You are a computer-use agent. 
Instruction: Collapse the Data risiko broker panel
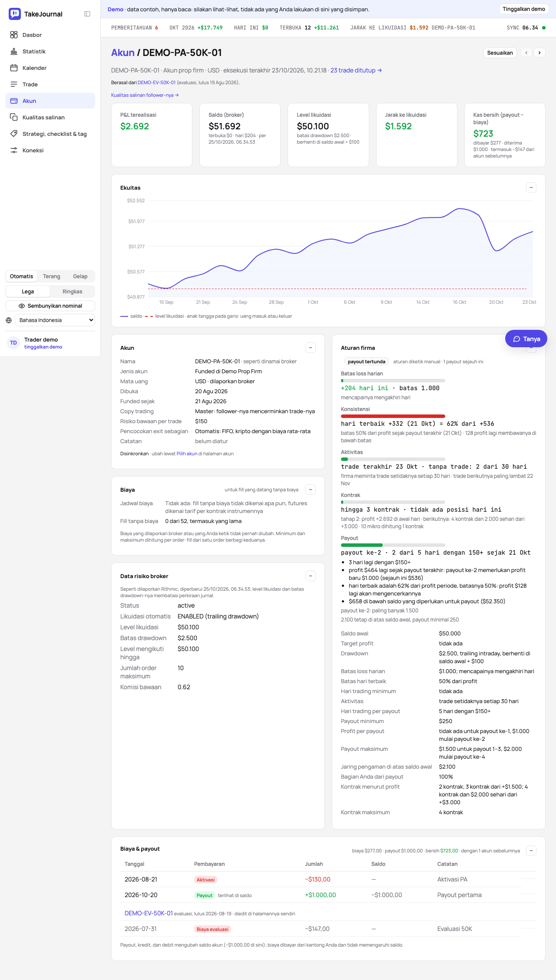coord(311,576)
